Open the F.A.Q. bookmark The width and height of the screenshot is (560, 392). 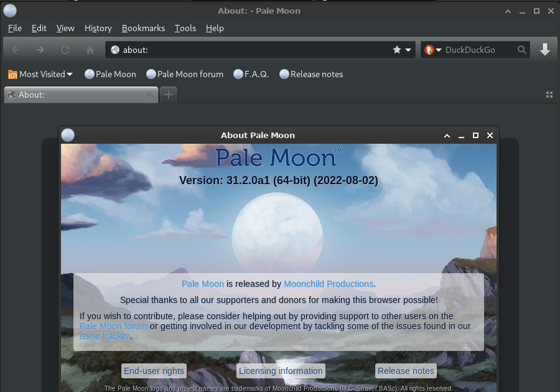pos(251,74)
